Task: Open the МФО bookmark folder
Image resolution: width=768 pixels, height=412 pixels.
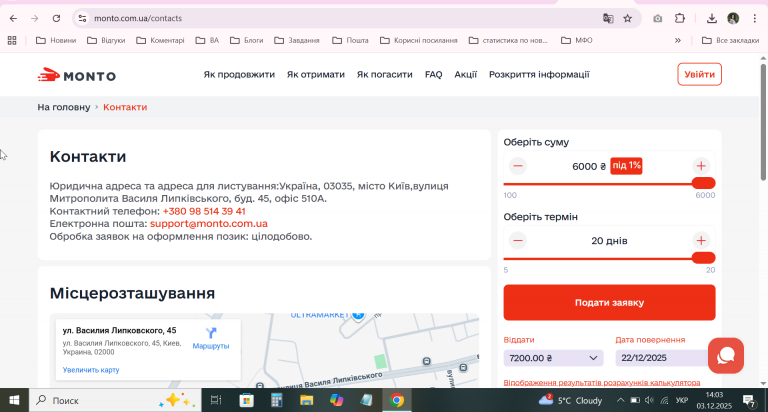Action: [x=577, y=40]
